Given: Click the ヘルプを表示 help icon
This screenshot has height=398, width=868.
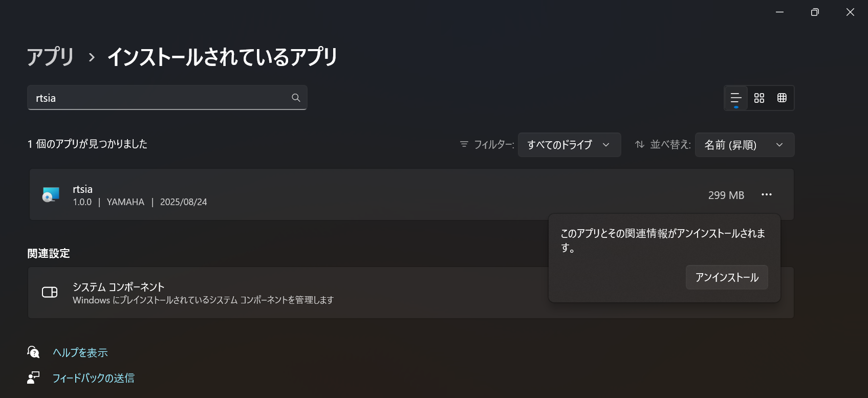Looking at the screenshot, I should tap(33, 352).
